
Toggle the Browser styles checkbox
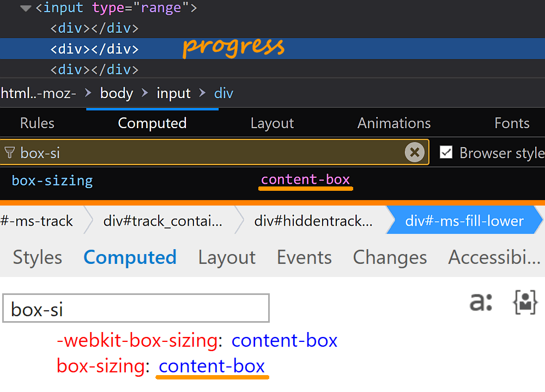coord(446,153)
